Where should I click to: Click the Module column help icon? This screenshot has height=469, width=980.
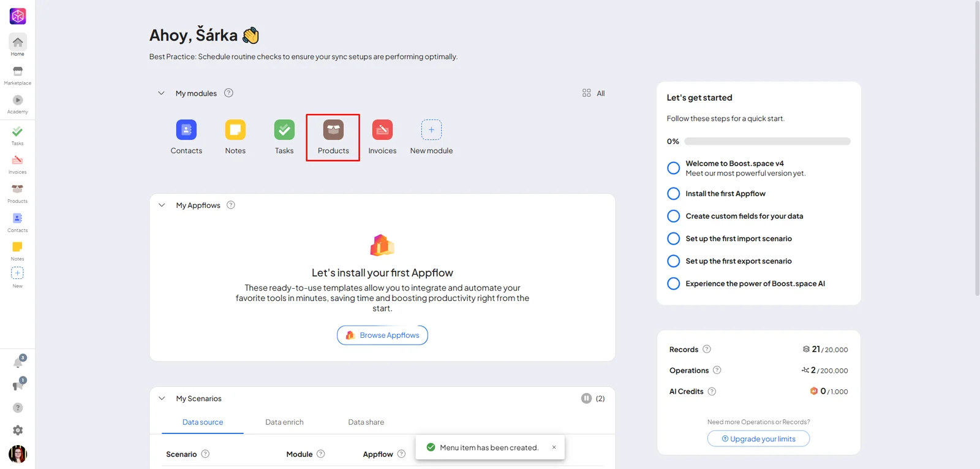click(321, 454)
